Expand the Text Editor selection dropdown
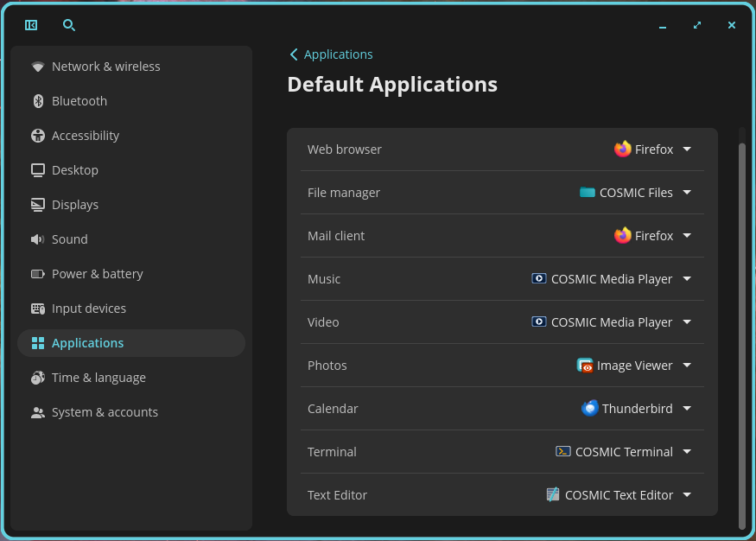Screen dimensions: 756x541 687,494
